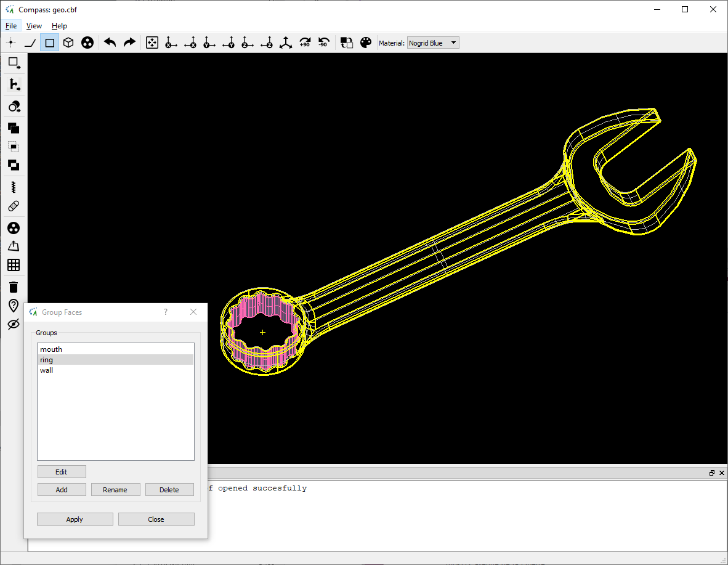Open the View menu
This screenshot has height=565, width=728.
click(x=34, y=25)
